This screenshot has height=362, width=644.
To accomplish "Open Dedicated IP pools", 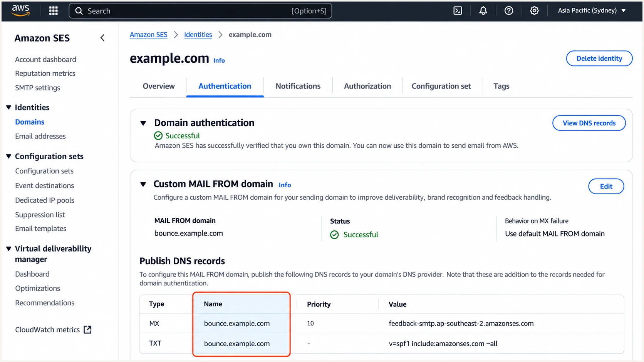I will pyautogui.click(x=45, y=200).
